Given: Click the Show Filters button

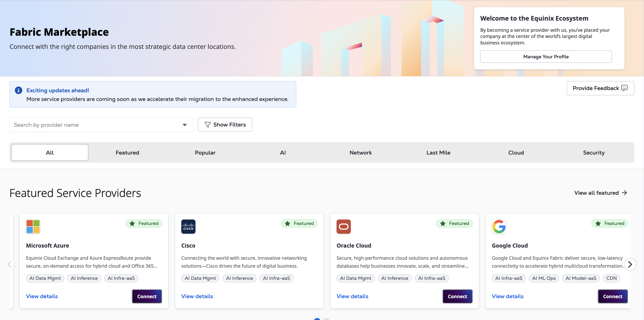Looking at the screenshot, I should click(225, 125).
